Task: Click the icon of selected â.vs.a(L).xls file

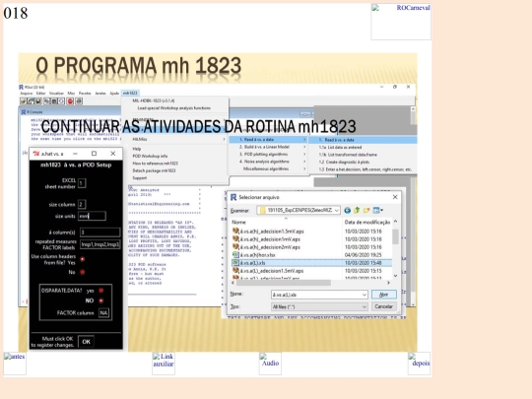Action: [235, 263]
